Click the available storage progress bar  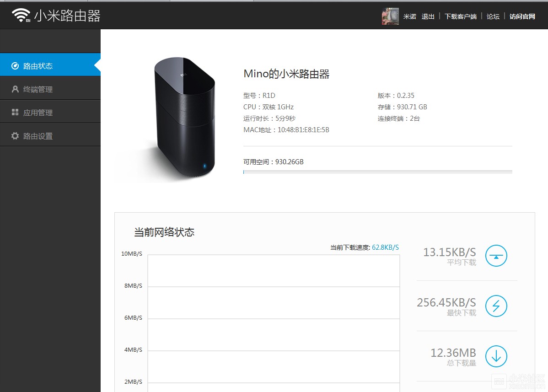coord(377,172)
